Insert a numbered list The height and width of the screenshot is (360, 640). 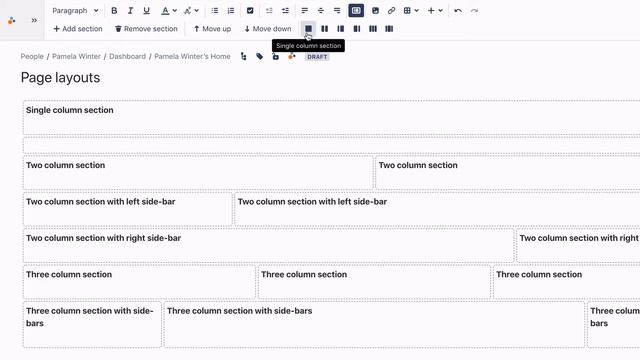[231, 11]
